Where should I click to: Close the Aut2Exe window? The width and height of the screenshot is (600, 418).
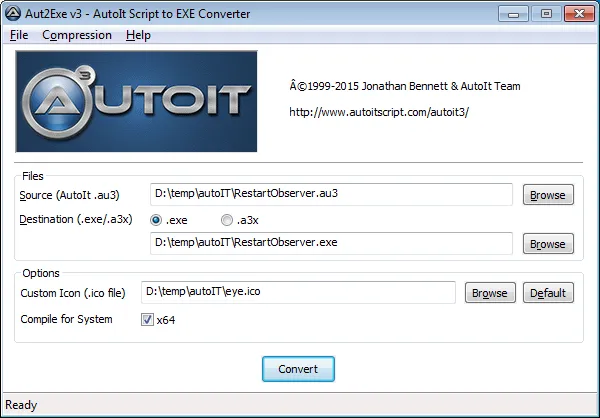[579, 14]
